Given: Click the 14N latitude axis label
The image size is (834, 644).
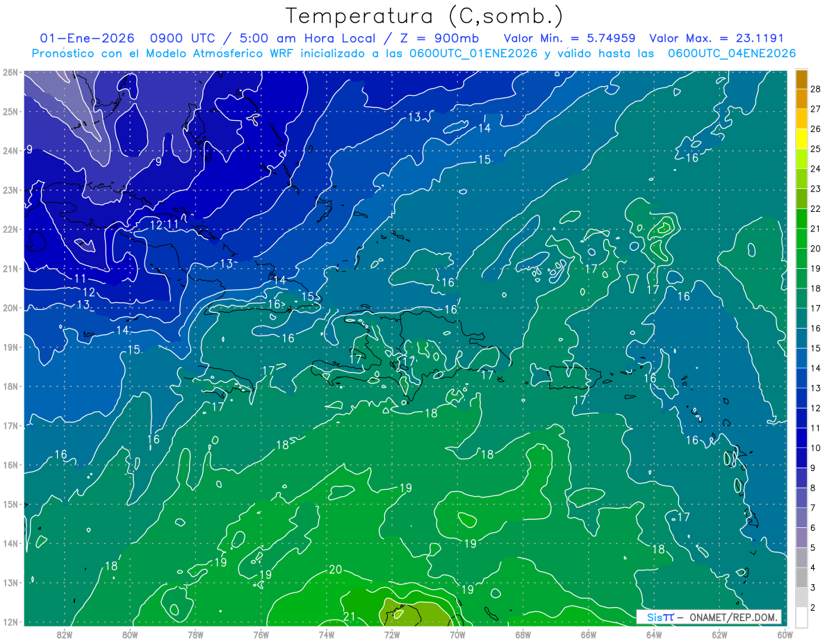Looking at the screenshot, I should [x=10, y=543].
